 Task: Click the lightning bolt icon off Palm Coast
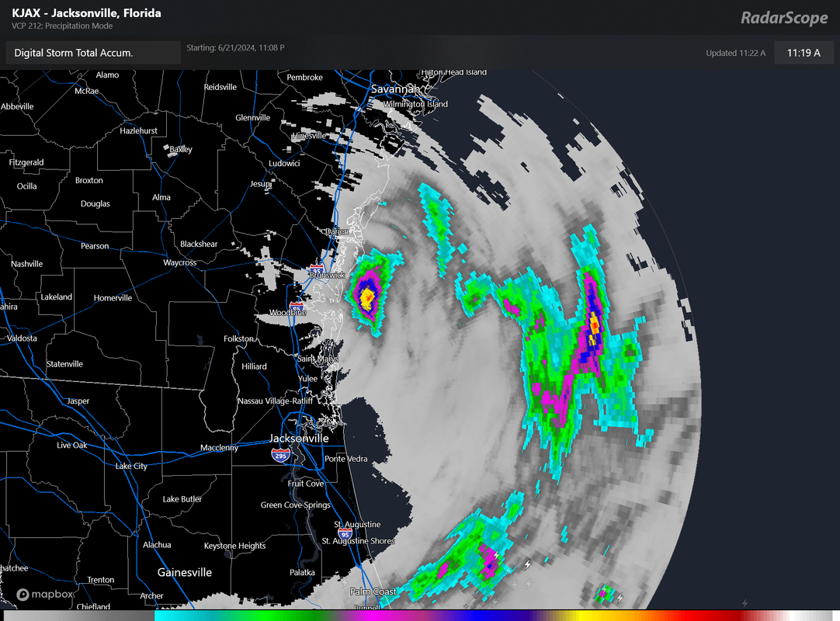[x=528, y=564]
